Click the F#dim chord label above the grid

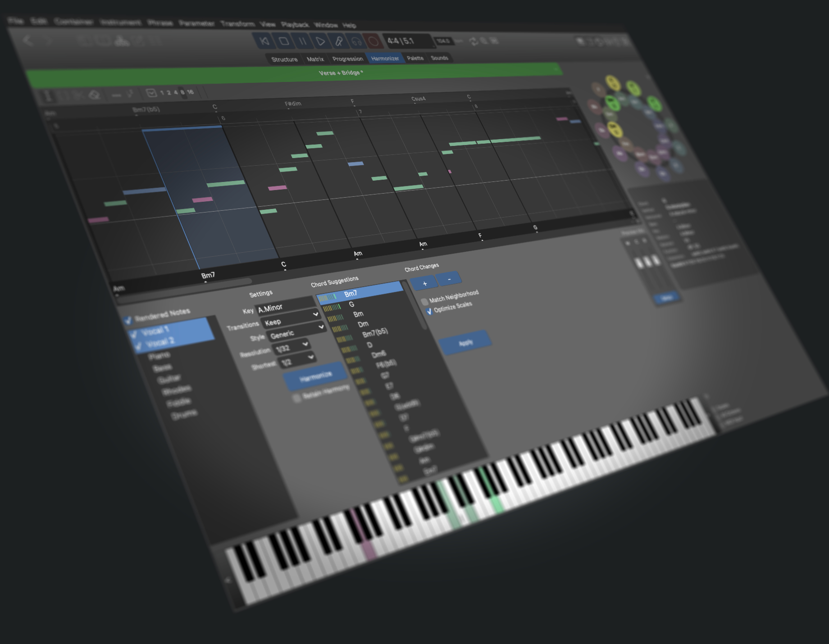[293, 104]
